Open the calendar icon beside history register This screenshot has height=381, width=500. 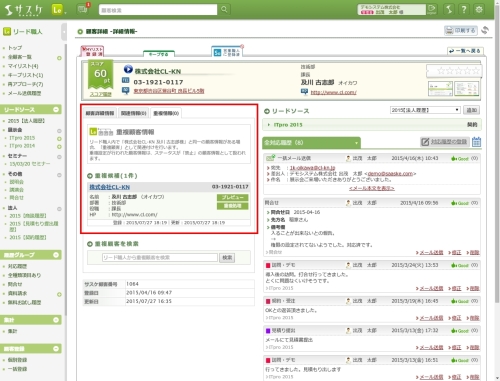pos(476,142)
